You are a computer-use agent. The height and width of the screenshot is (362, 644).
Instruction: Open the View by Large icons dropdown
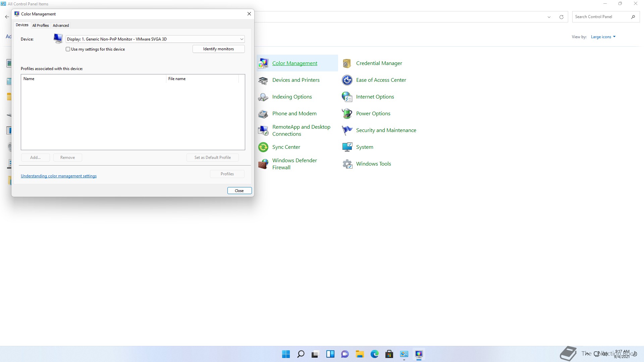[603, 37]
